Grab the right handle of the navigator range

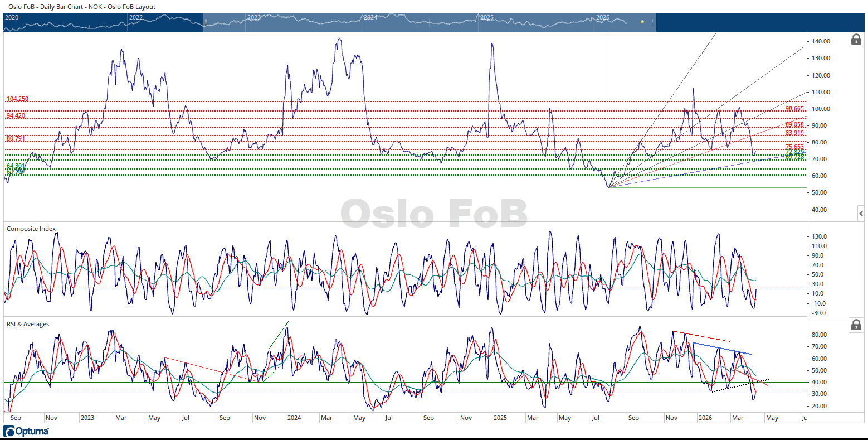654,22
